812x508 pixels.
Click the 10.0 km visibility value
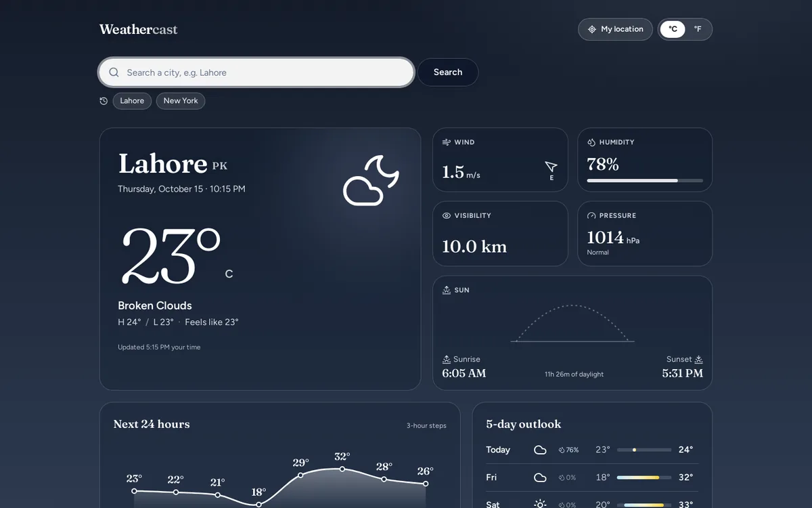pyautogui.click(x=474, y=247)
